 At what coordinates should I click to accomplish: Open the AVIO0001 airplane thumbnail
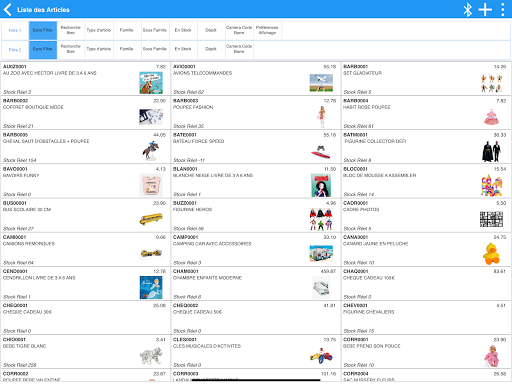tap(321, 83)
